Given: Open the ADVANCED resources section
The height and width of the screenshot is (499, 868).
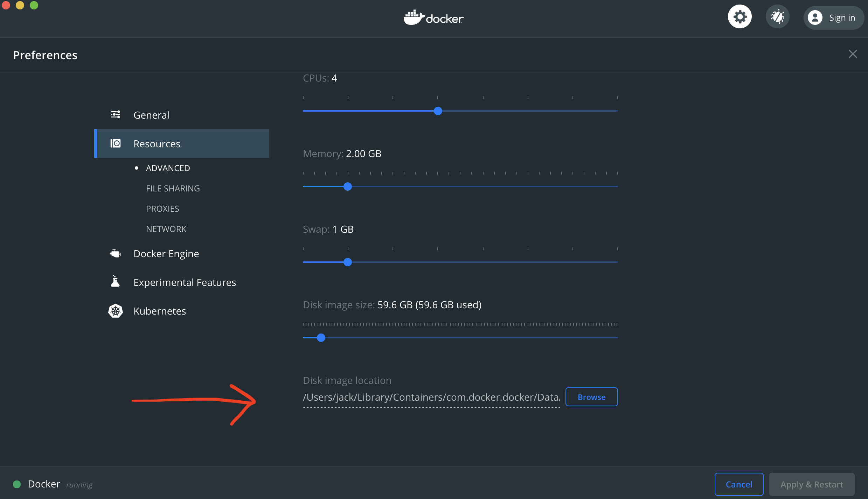Looking at the screenshot, I should 168,168.
